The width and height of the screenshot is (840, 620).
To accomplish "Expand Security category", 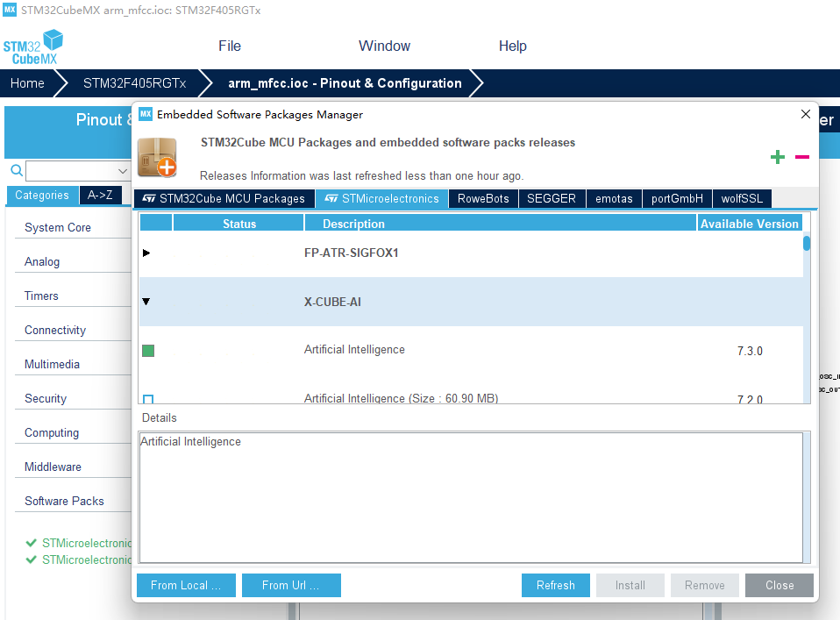I will [x=46, y=399].
